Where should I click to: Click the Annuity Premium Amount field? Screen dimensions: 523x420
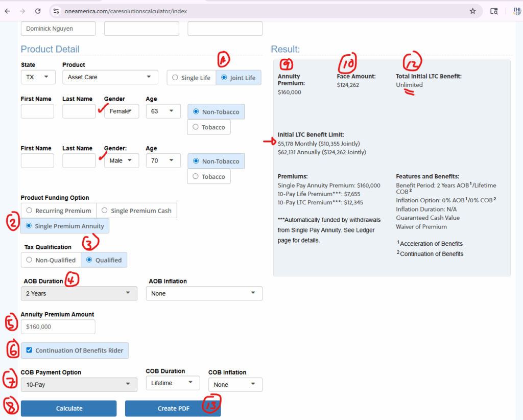point(58,327)
